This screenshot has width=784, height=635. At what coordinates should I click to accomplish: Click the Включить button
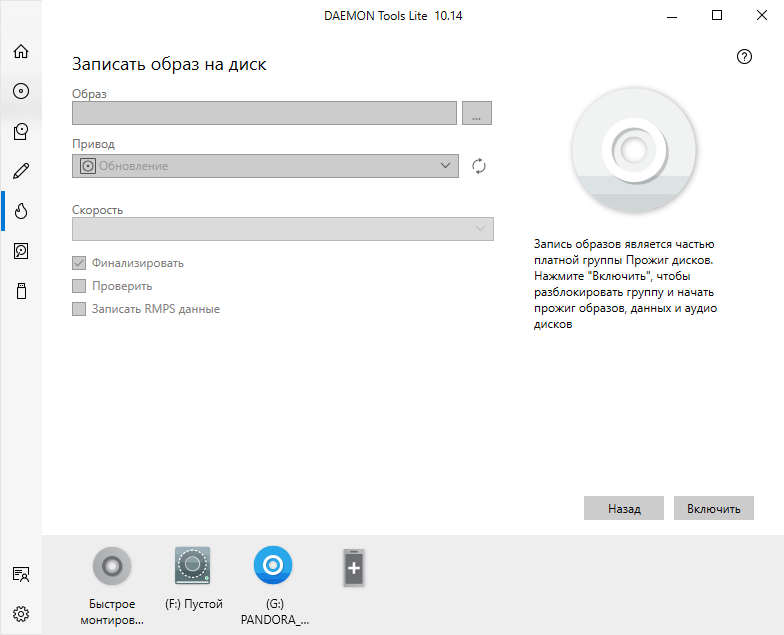point(714,508)
